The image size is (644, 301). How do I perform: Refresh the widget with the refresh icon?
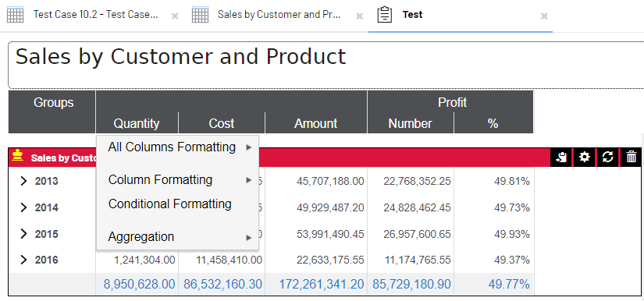(x=608, y=157)
